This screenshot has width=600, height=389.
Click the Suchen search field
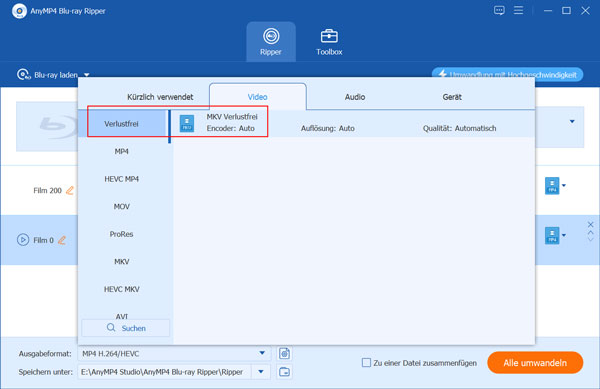pyautogui.click(x=126, y=328)
